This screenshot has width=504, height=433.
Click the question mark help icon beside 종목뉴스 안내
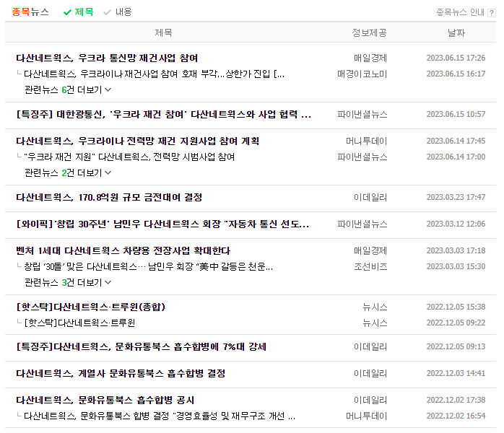pos(492,13)
